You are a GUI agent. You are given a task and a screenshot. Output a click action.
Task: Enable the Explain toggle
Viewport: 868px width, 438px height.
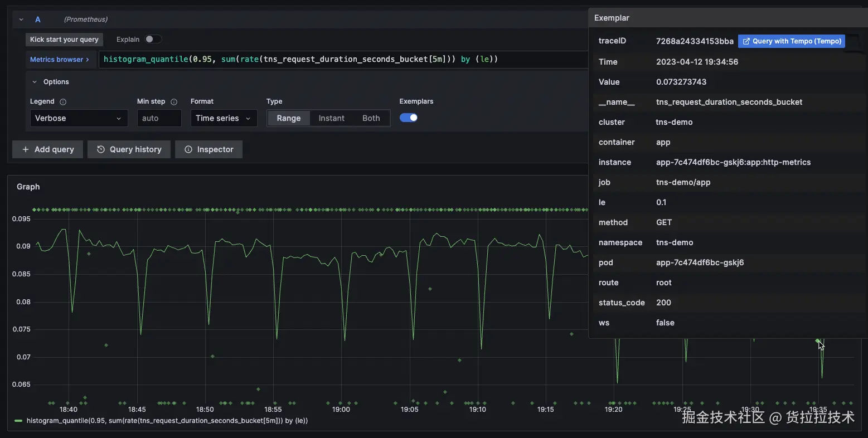pyautogui.click(x=153, y=39)
